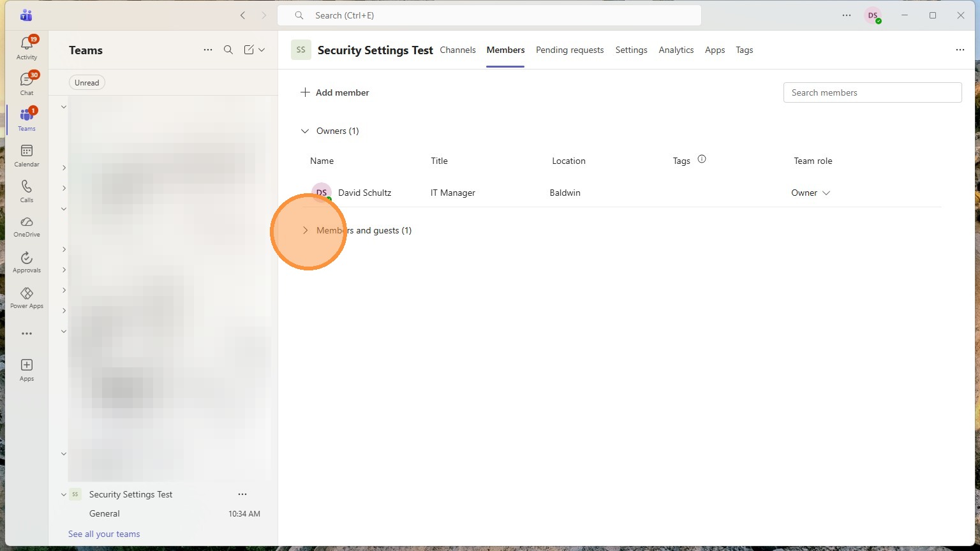Select the Security Settings Test team name in list

[131, 494]
